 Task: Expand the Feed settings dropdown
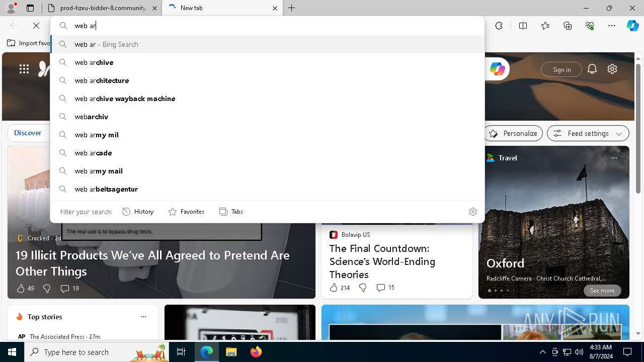(588, 133)
